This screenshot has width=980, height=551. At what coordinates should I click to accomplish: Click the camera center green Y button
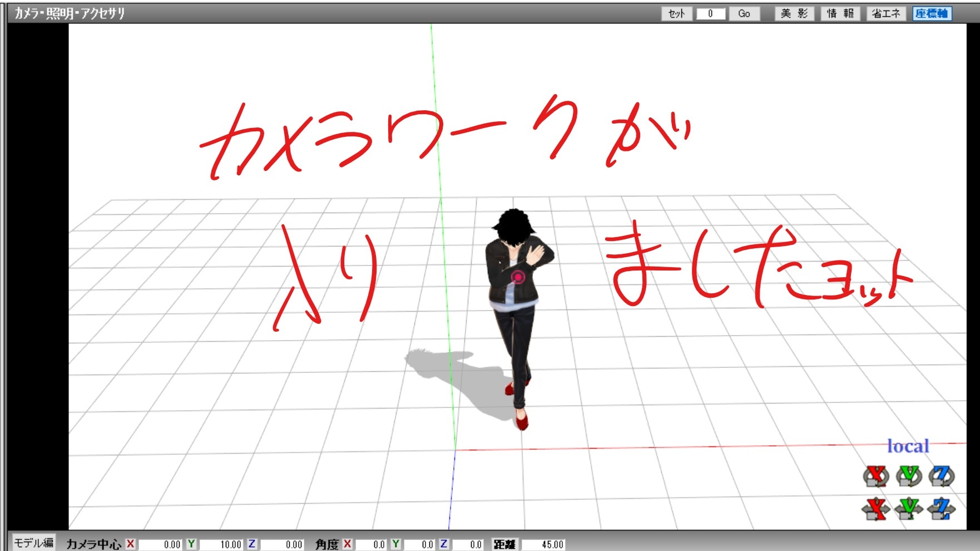191,544
